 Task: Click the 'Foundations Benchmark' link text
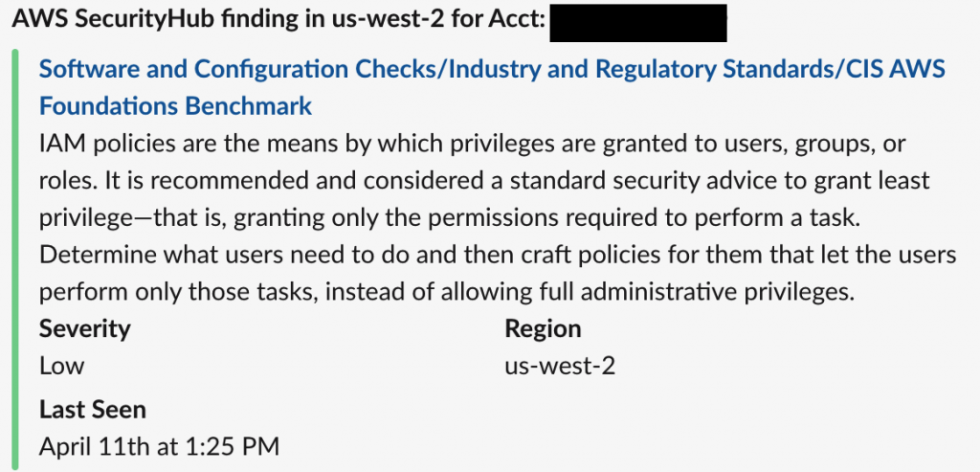pos(176,106)
